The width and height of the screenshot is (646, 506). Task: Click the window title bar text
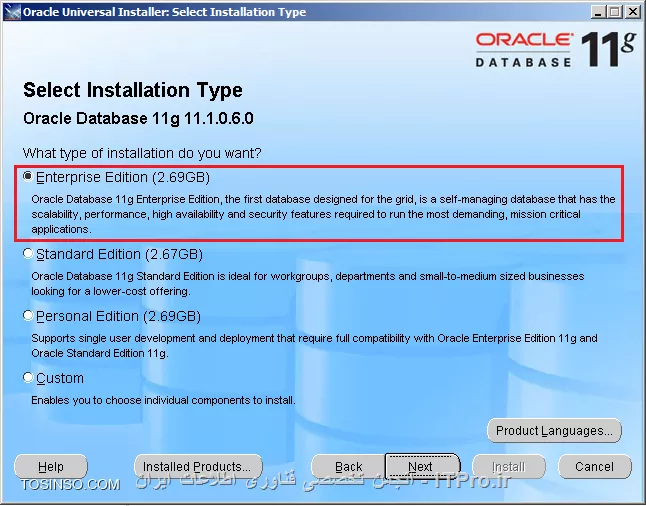click(164, 12)
